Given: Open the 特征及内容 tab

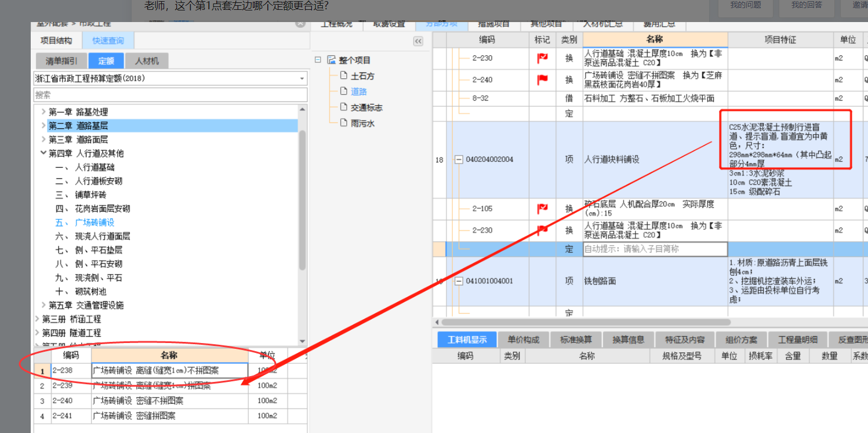Looking at the screenshot, I should pos(685,340).
